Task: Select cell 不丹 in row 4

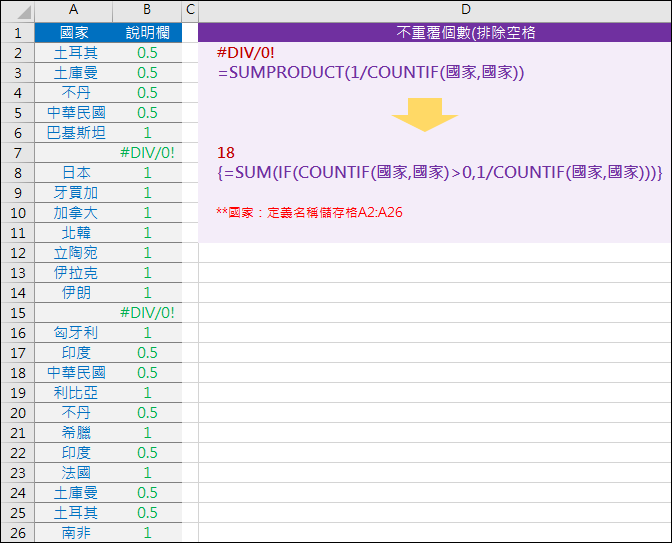Action: (74, 93)
